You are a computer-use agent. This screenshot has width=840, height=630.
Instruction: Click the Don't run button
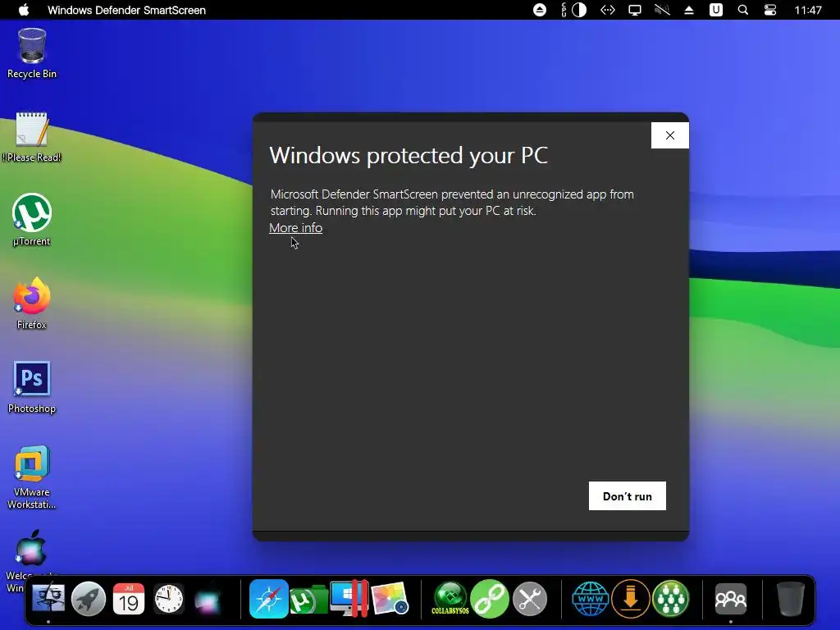pos(628,496)
